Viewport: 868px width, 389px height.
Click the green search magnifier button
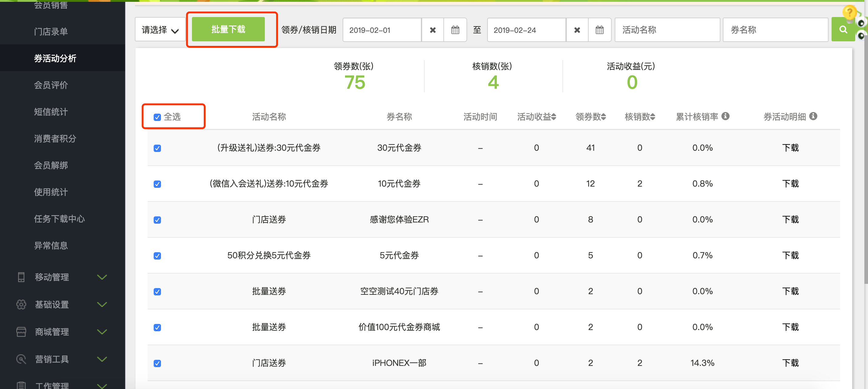[x=843, y=30]
